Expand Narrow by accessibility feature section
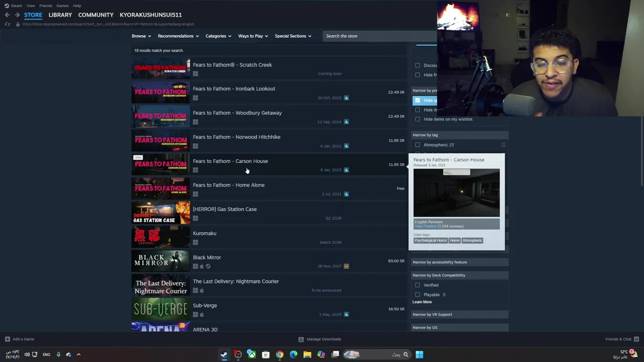This screenshot has height=362, width=644. [x=460, y=262]
